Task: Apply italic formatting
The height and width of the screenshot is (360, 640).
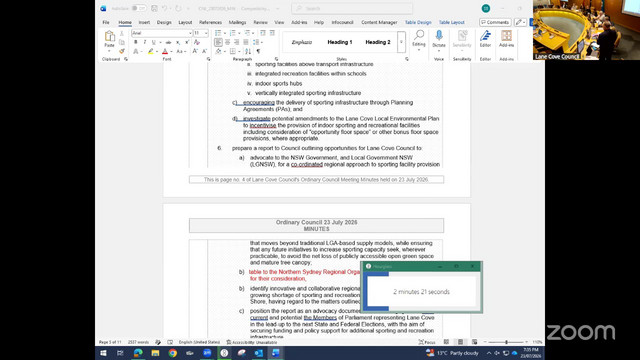Action: coord(144,42)
